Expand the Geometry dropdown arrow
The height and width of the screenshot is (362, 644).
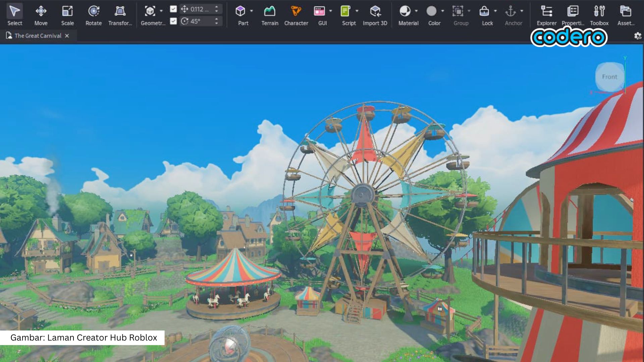pyautogui.click(x=161, y=11)
